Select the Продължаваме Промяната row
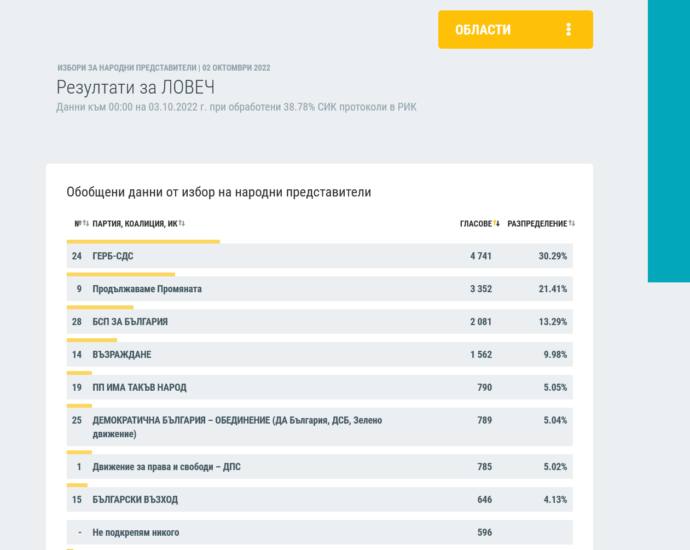Image resolution: width=690 pixels, height=550 pixels. pyautogui.click(x=319, y=289)
